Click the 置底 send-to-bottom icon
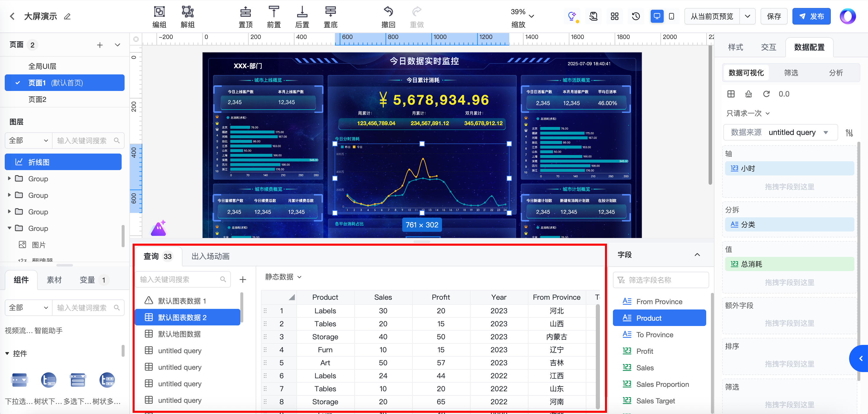 click(x=330, y=12)
